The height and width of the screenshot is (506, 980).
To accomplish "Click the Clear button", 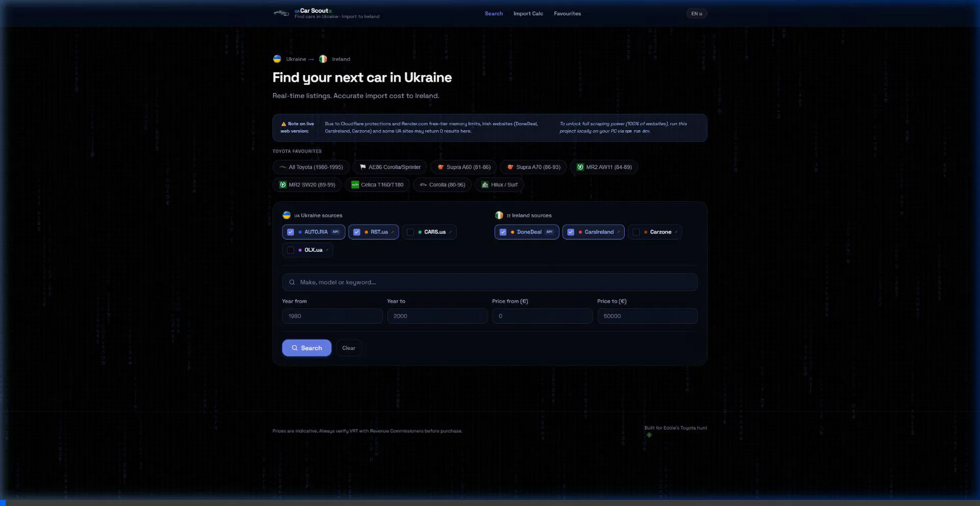I will (x=349, y=348).
